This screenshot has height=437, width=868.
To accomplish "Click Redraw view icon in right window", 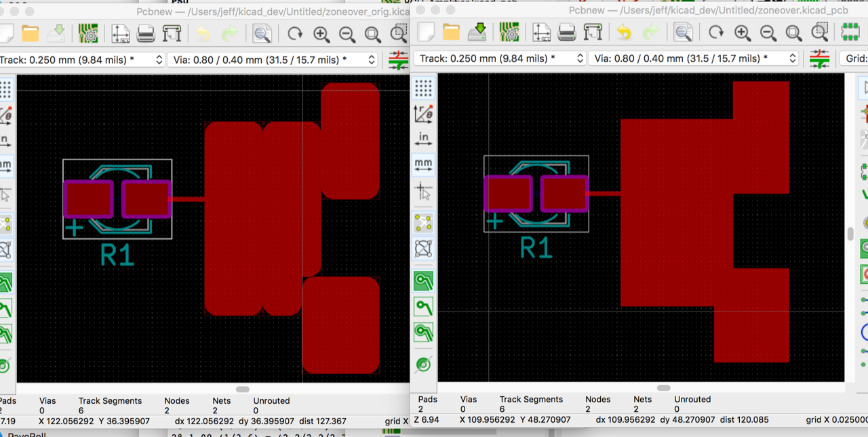I will (716, 33).
